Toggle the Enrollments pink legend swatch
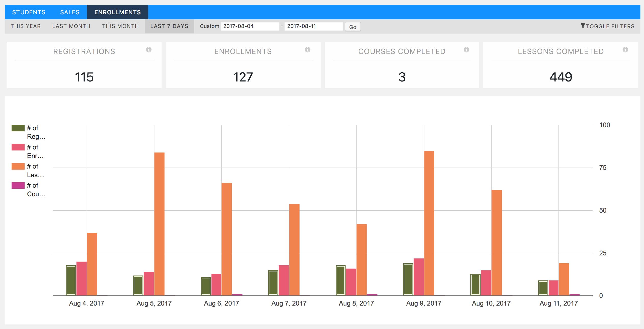The height and width of the screenshot is (329, 644). click(x=18, y=147)
